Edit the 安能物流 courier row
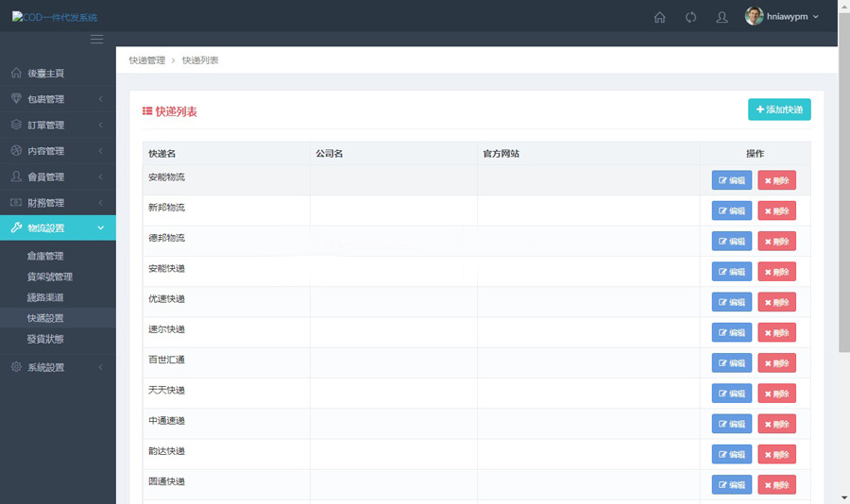The image size is (850, 504). coord(731,180)
